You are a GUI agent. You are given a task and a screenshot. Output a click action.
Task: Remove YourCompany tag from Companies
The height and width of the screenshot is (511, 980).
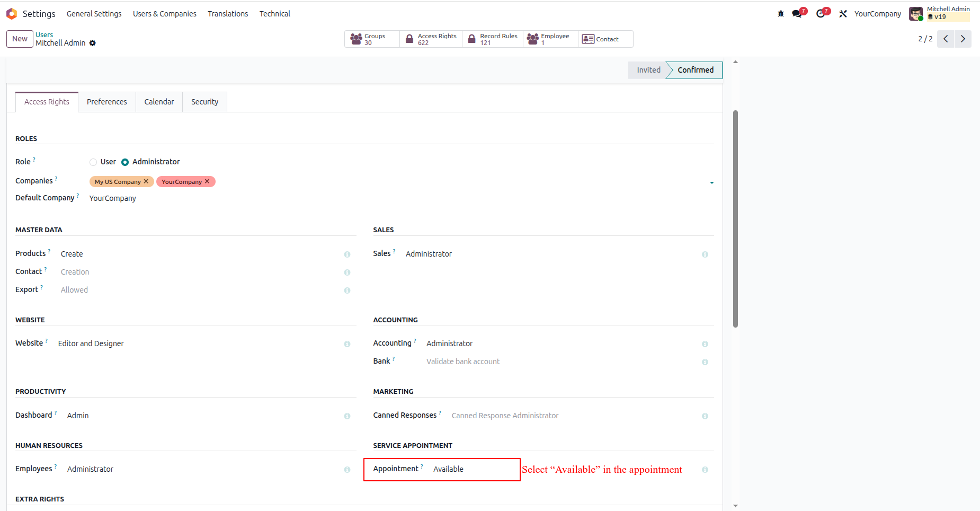(x=207, y=181)
